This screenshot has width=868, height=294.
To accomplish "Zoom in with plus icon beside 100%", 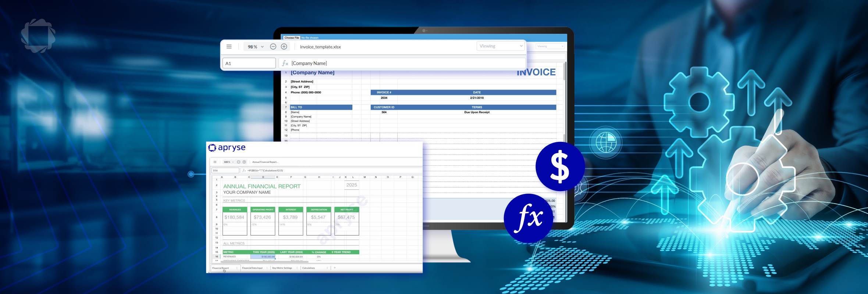I will [244, 162].
